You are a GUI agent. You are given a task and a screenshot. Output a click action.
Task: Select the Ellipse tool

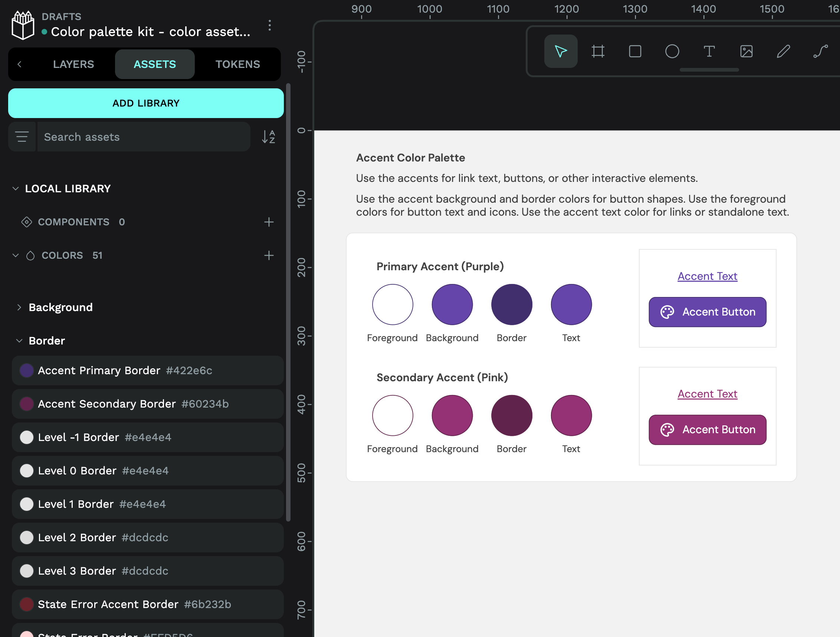pos(672,51)
